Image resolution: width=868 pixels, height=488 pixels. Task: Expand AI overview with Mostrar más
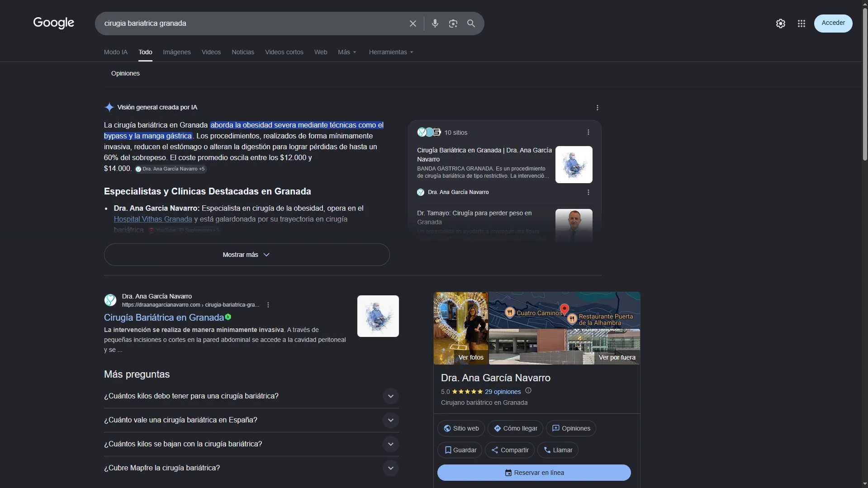(247, 255)
